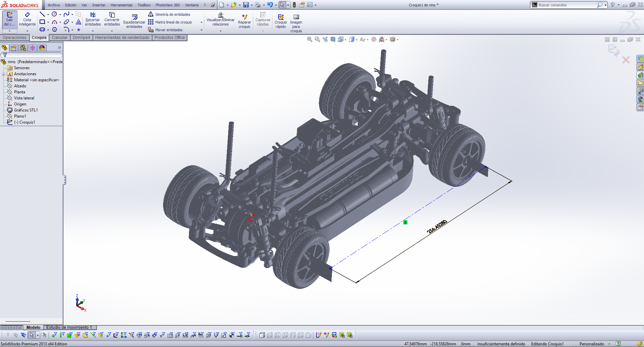Viewport: 644px width, 347px height.
Task: Open the PropertyManager tab in left panel
Action: coord(14,48)
